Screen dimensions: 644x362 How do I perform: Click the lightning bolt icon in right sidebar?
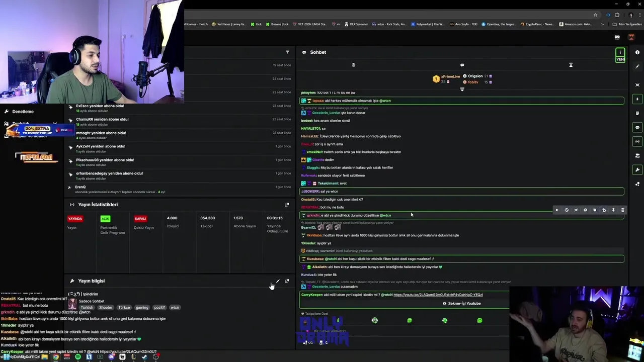(x=637, y=99)
